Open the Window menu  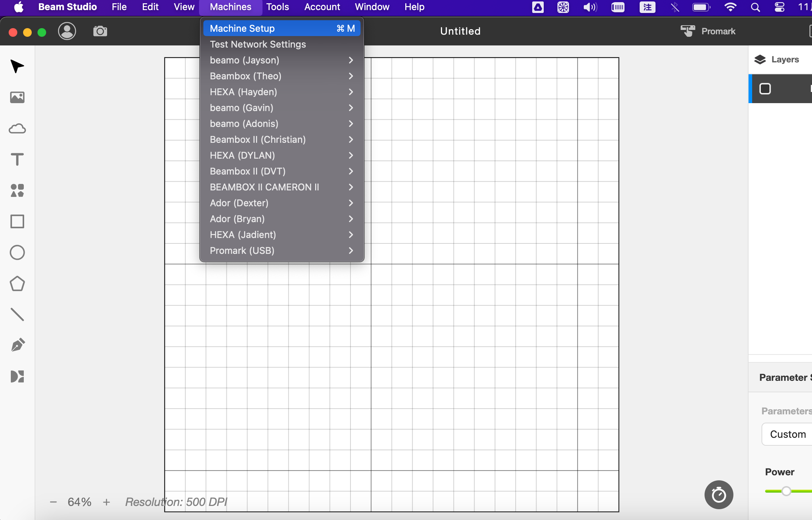[x=372, y=7]
